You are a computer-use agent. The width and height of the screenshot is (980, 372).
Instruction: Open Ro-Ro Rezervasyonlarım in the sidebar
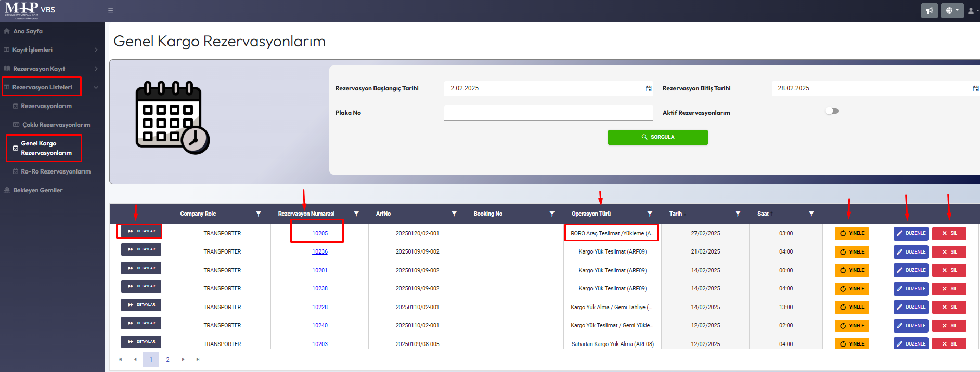[x=55, y=171]
